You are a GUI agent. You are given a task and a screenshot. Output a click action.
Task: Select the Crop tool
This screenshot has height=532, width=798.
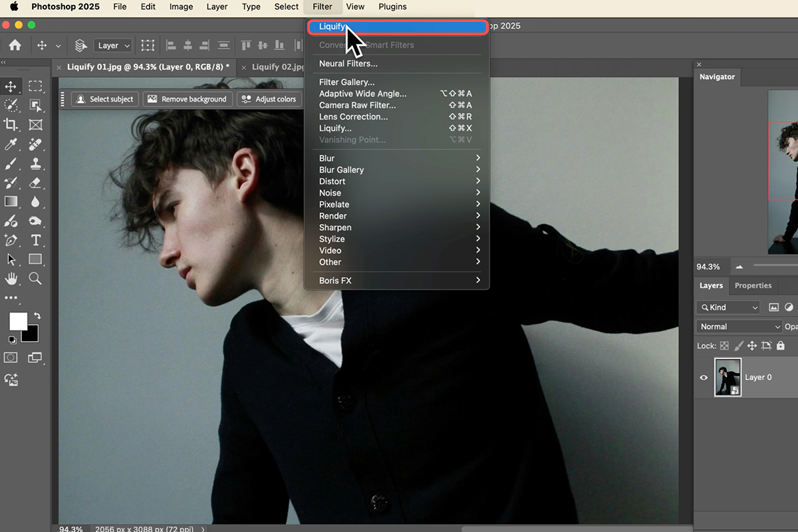11,124
